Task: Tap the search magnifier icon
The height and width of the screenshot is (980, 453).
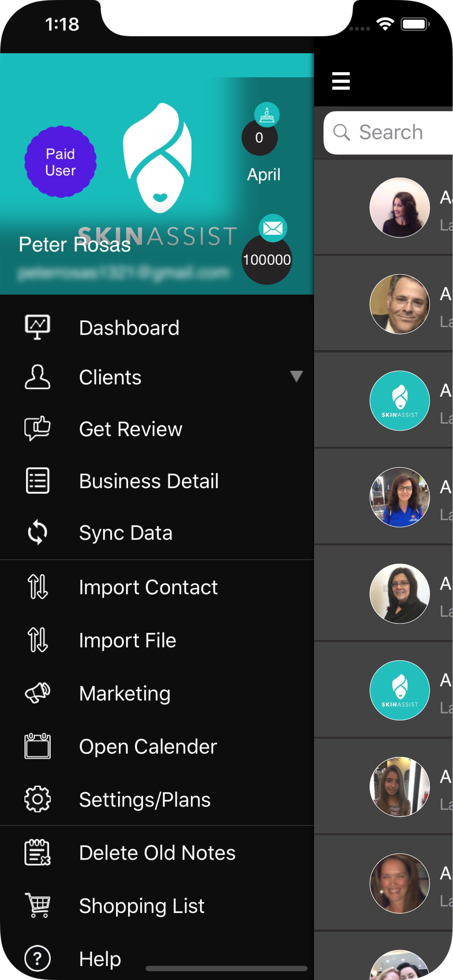Action: pos(341,132)
